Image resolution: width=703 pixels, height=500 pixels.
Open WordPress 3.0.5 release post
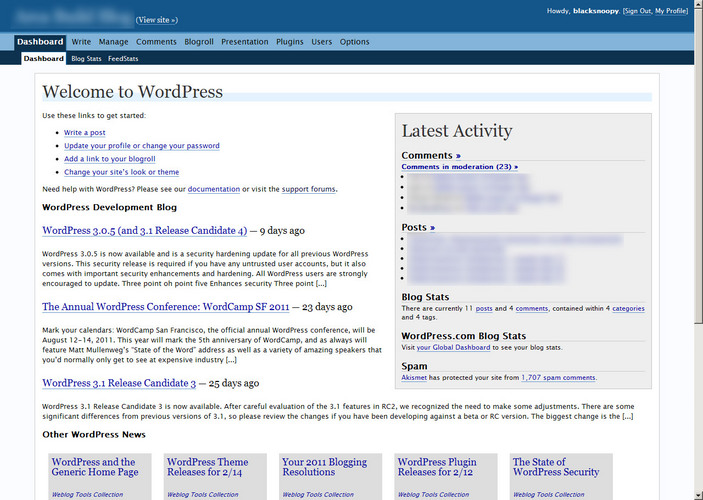(144, 230)
